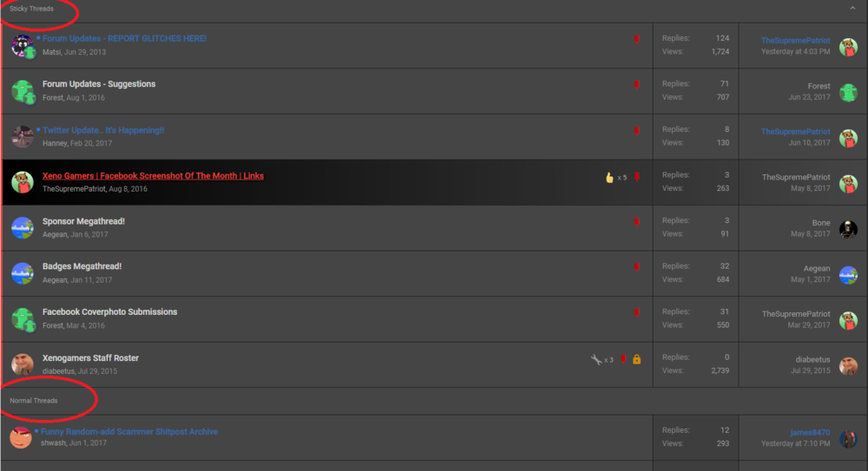Viewport: 868px width, 471px height.
Task: Click the 124 replies count
Action: (722, 38)
